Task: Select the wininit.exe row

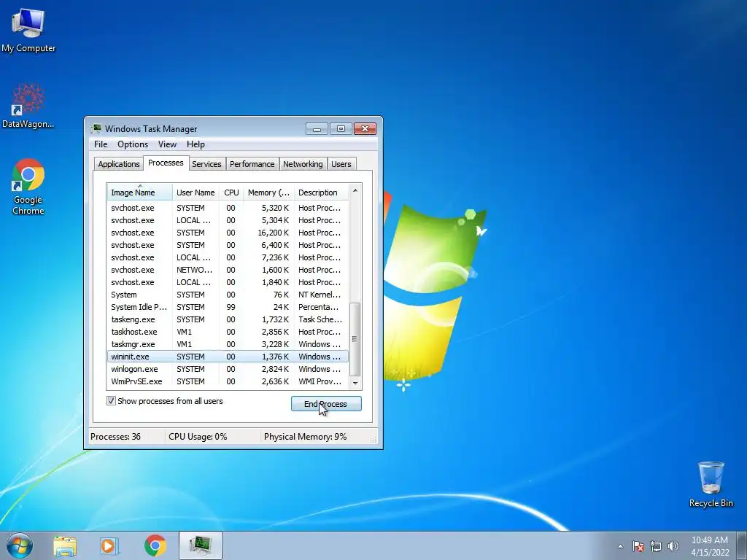Action: point(228,357)
